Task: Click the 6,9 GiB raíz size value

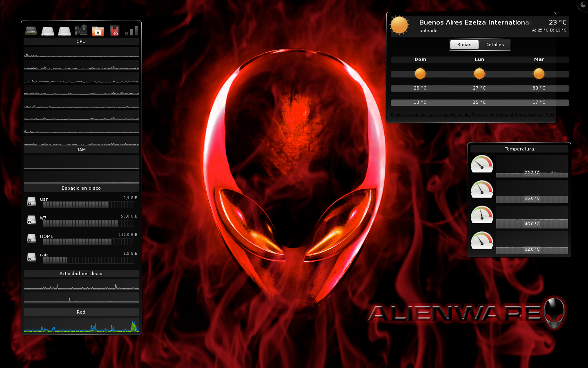Action: tap(130, 254)
